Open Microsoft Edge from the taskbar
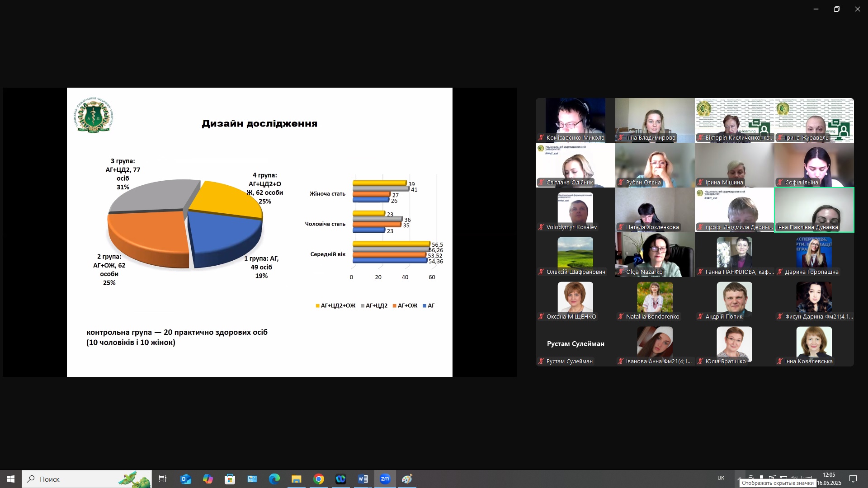This screenshot has width=868, height=488. [x=274, y=479]
